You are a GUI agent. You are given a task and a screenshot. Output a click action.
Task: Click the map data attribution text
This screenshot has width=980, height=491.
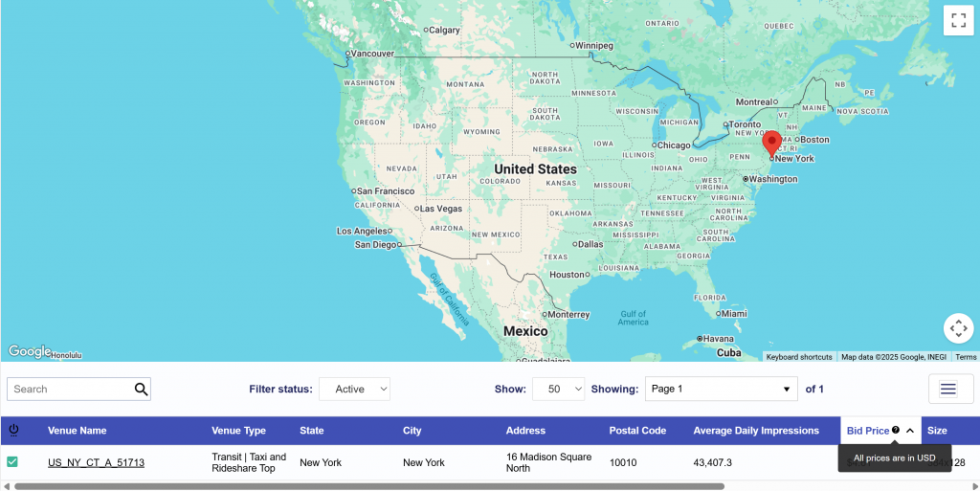[x=894, y=357]
